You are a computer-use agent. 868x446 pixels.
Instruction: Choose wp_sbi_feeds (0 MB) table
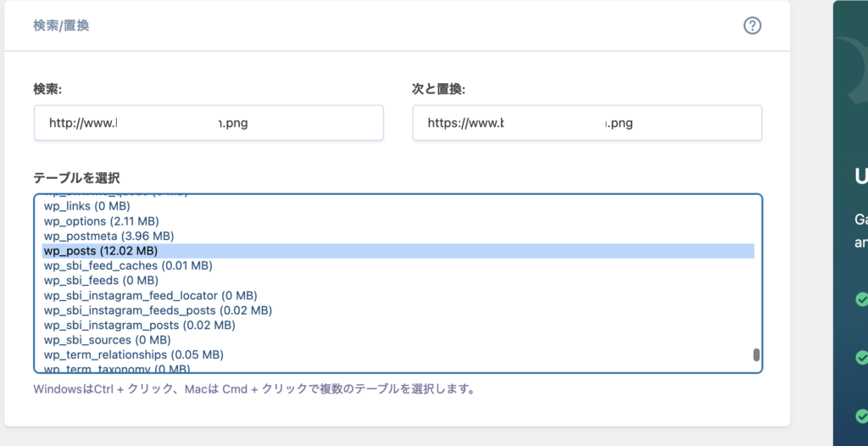tap(101, 281)
